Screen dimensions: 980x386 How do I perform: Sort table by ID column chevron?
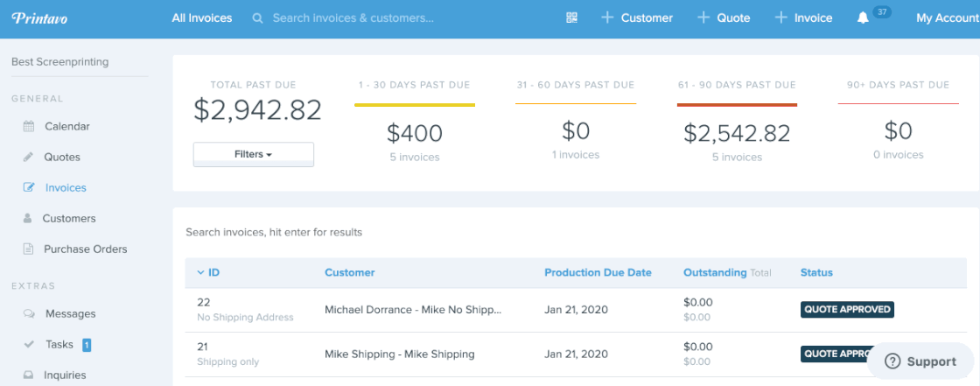200,272
